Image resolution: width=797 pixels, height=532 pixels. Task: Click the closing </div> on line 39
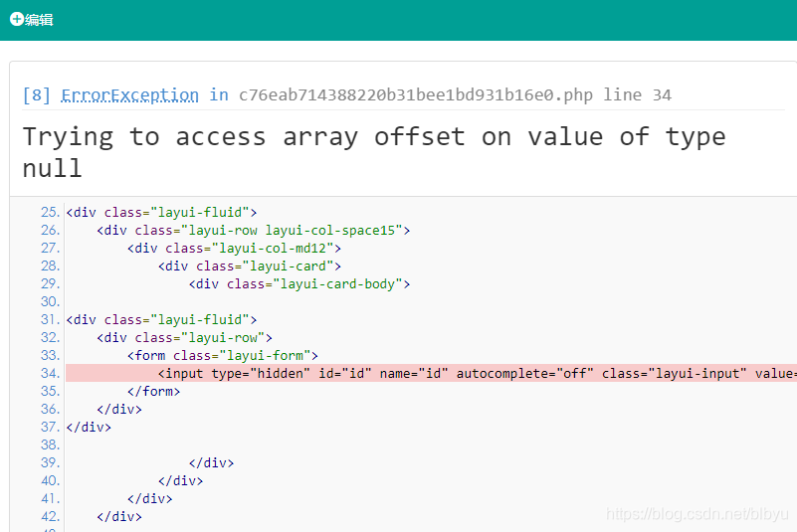[x=211, y=463]
